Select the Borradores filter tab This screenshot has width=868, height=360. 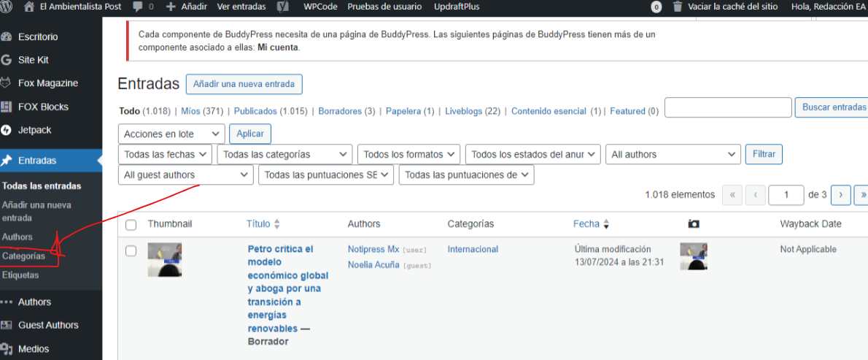click(340, 111)
